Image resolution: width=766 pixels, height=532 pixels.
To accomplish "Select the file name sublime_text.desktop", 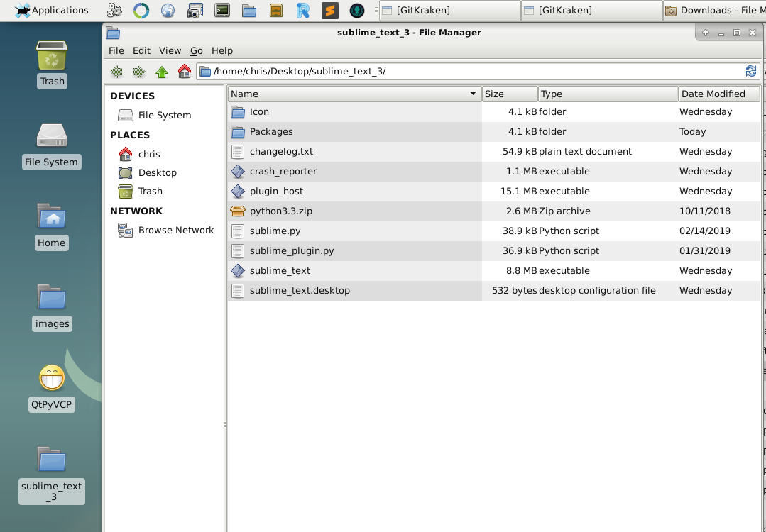I will (x=300, y=290).
